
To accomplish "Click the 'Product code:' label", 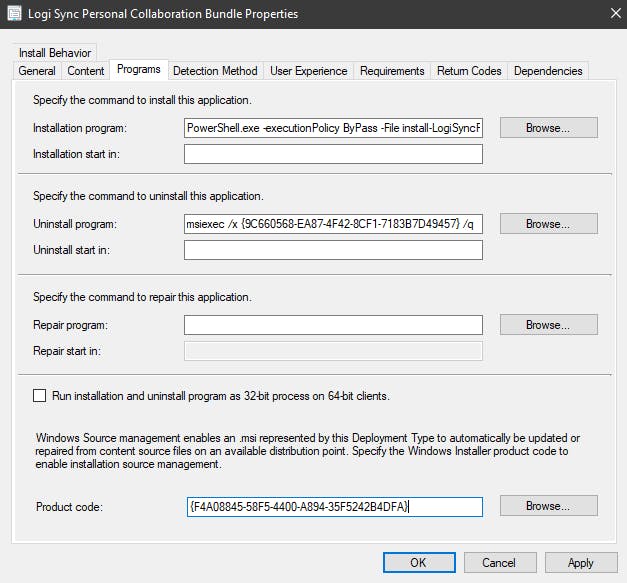I will pyautogui.click(x=69, y=507).
